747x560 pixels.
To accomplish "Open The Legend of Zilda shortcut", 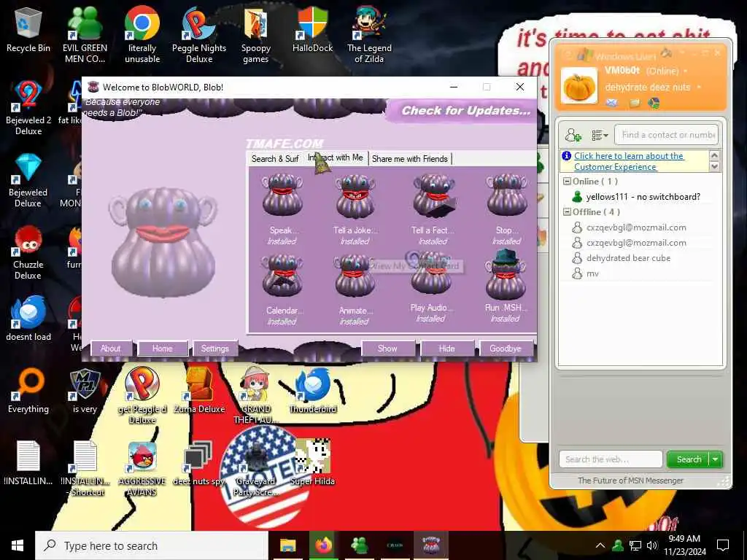I will [369, 35].
